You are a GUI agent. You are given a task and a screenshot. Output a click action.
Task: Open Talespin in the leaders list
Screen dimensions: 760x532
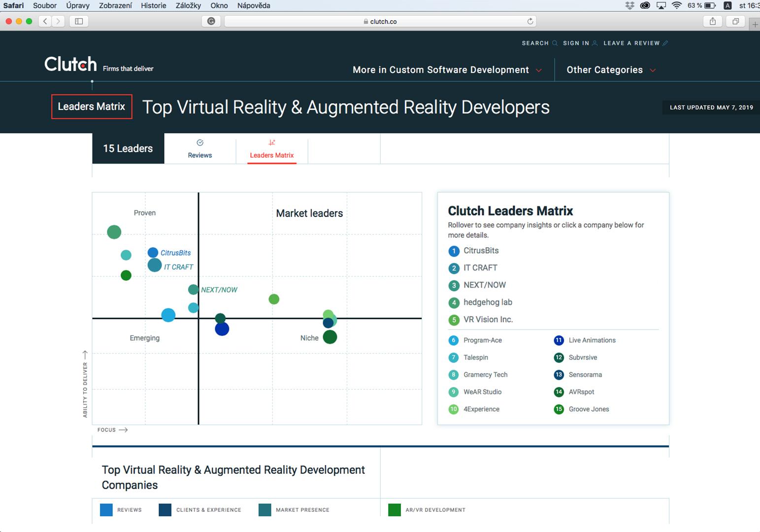point(476,358)
